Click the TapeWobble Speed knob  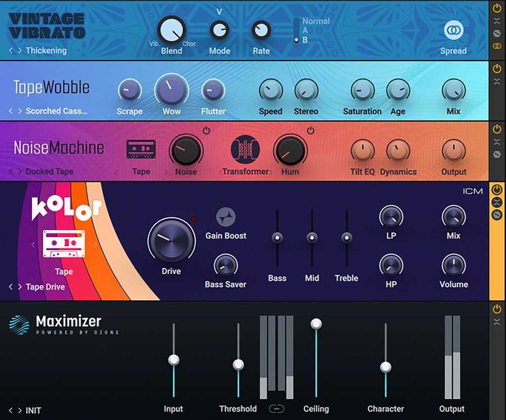pyautogui.click(x=271, y=91)
